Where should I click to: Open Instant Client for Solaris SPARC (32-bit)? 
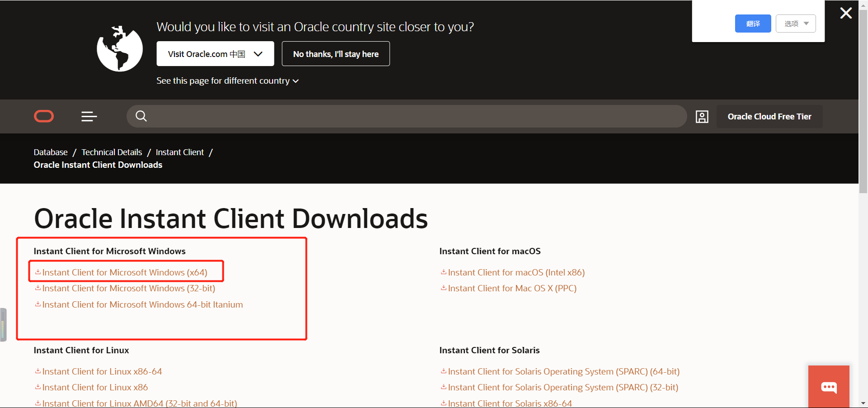tap(563, 387)
